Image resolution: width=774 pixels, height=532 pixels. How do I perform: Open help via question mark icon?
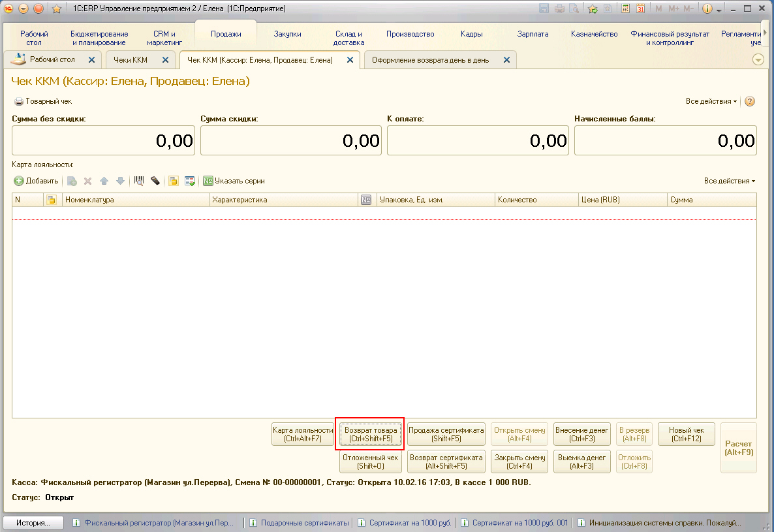[x=749, y=101]
